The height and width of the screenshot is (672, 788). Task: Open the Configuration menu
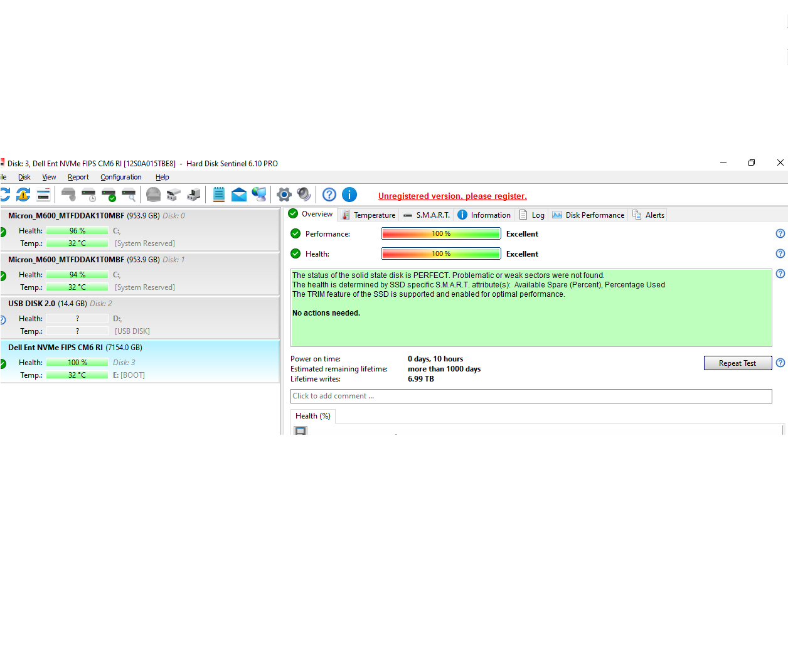(x=120, y=177)
